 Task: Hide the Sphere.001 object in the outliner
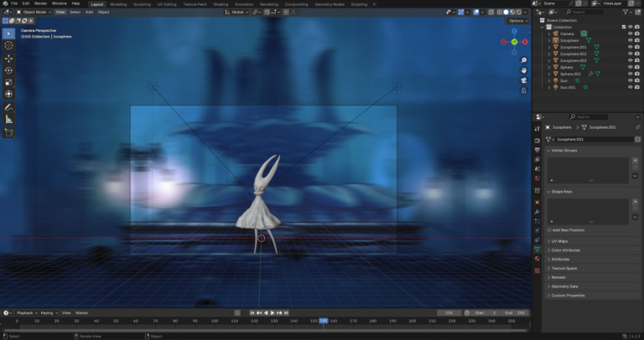point(630,74)
